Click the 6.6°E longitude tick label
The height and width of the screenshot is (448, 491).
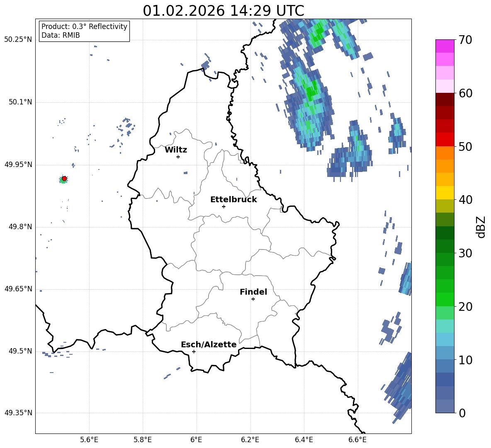point(357,440)
